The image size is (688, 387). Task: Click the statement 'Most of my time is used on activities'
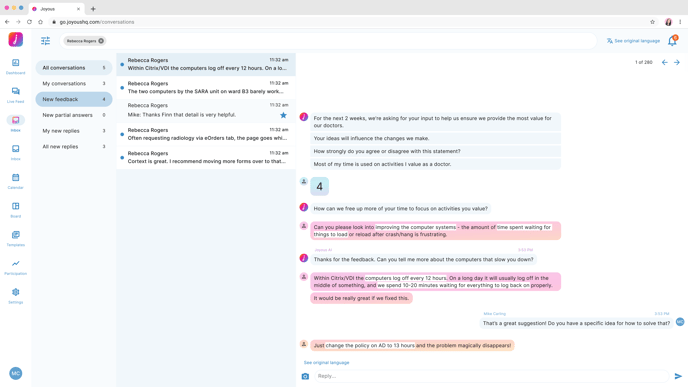click(436, 164)
